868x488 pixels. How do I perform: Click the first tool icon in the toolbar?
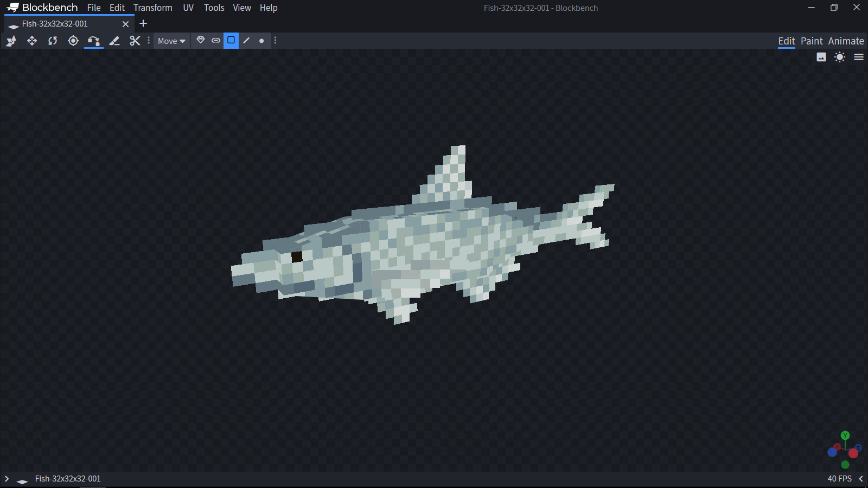[11, 41]
